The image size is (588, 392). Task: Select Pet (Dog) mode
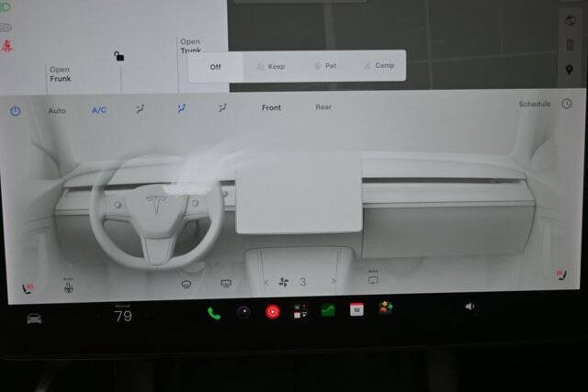(325, 66)
